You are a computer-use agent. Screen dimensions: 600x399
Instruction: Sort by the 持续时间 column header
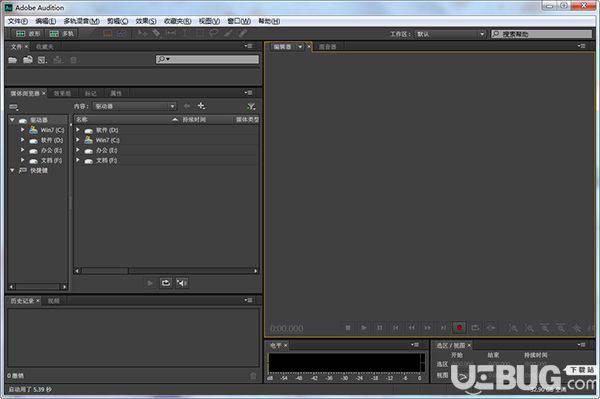(x=194, y=120)
